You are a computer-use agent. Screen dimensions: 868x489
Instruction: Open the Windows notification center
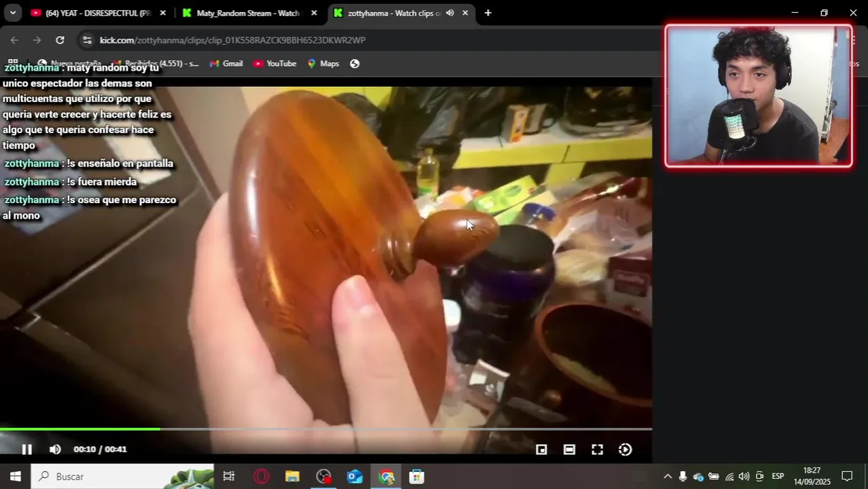[848, 476]
